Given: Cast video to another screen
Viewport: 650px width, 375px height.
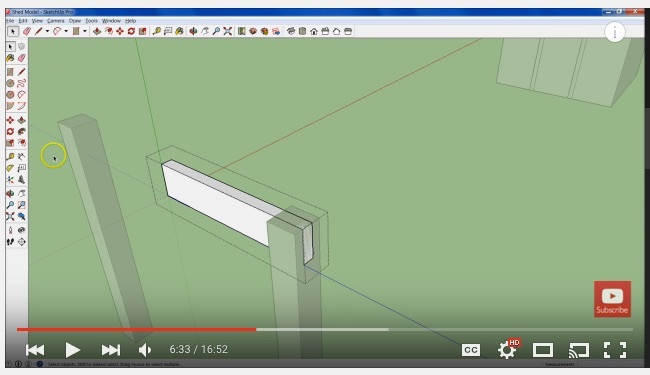Looking at the screenshot, I should tap(579, 350).
